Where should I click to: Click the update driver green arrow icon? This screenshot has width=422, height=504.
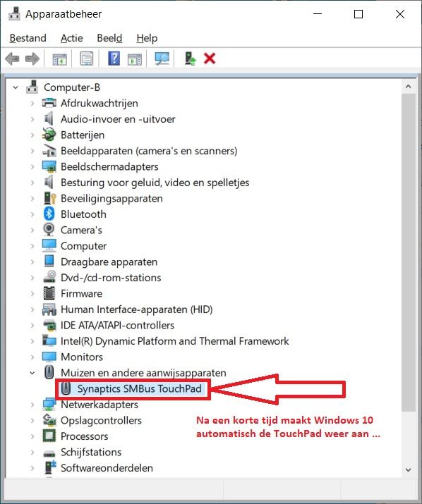tap(190, 59)
